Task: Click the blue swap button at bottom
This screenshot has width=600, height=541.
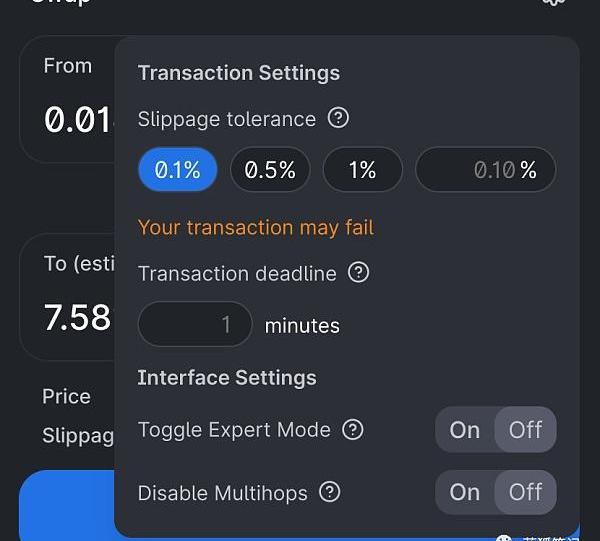Action: [66, 505]
